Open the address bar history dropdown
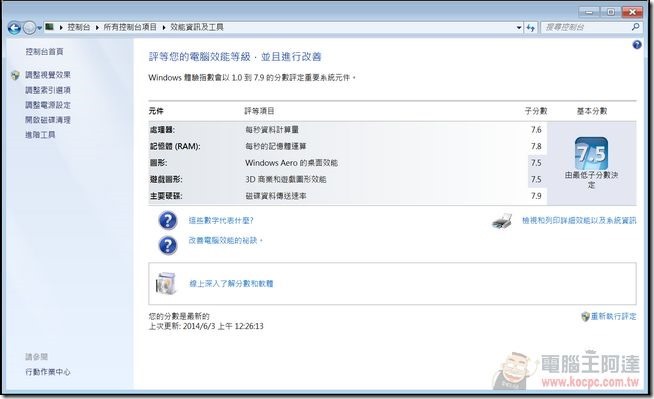Image resolution: width=654 pixels, height=399 pixels. pos(519,28)
